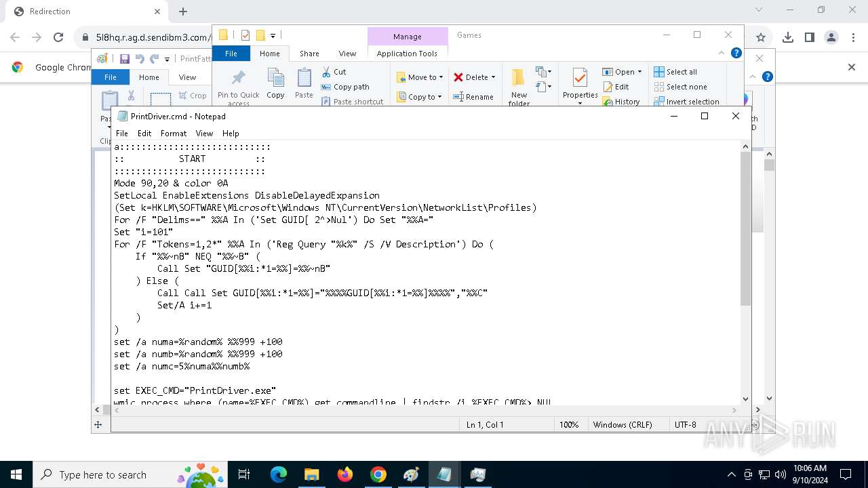Screen dimensions: 868x488
Task: Open Explorer quick access toolbar dropdown
Action: coord(273,35)
